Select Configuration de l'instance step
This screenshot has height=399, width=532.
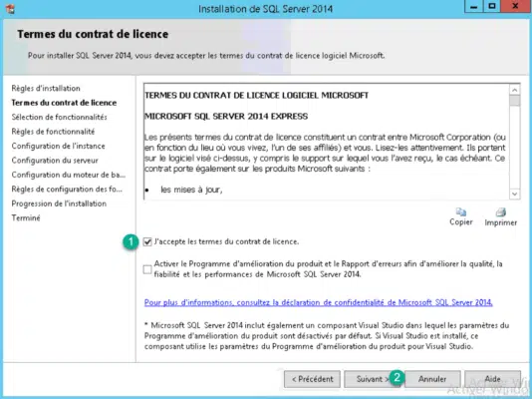click(x=58, y=146)
